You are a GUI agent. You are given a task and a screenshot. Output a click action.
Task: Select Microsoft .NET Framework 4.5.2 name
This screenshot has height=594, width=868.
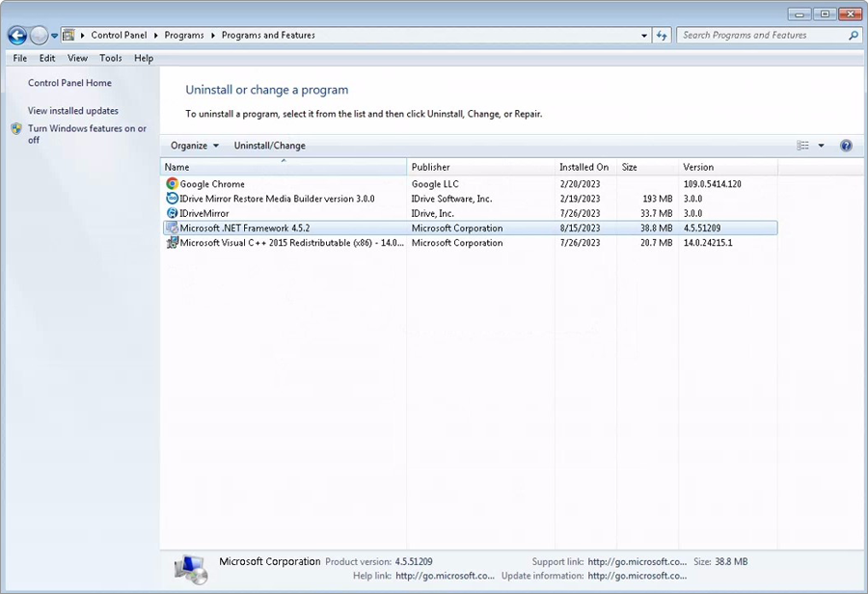pos(245,228)
